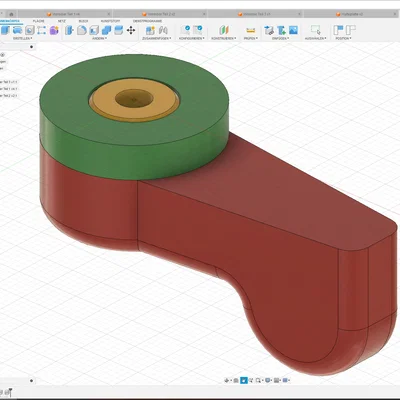Expand the KONSTRUIEREN dropdown
This screenshot has width=400, height=400.
click(224, 39)
